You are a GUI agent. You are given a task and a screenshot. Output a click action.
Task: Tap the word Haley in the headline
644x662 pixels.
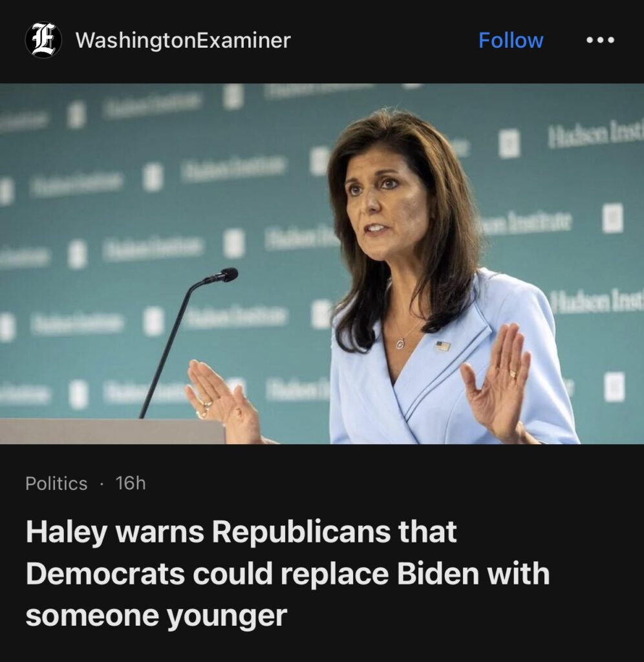(x=67, y=532)
